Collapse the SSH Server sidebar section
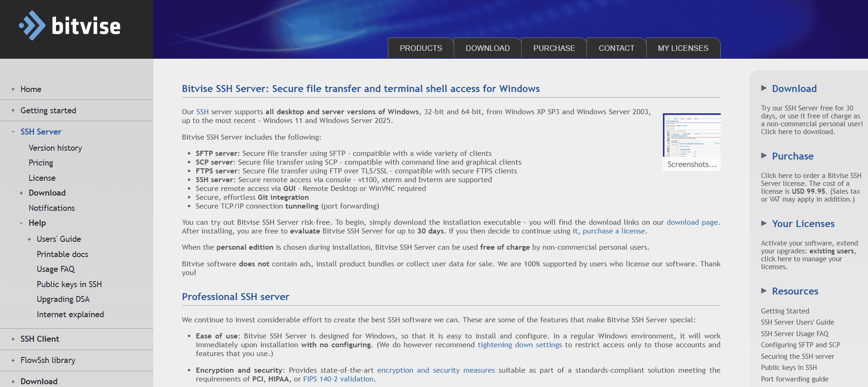Viewport: 868px width, 387px height. click(13, 132)
